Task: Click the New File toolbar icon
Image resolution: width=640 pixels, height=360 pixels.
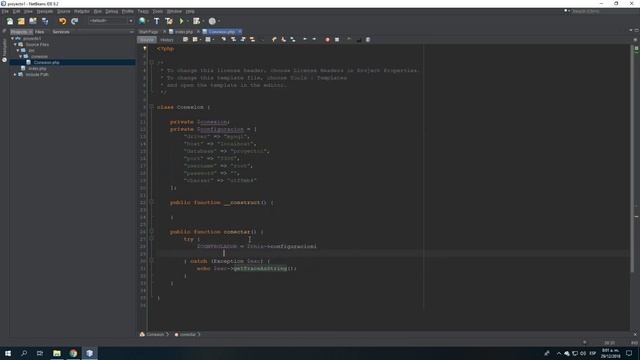Action: (10, 21)
